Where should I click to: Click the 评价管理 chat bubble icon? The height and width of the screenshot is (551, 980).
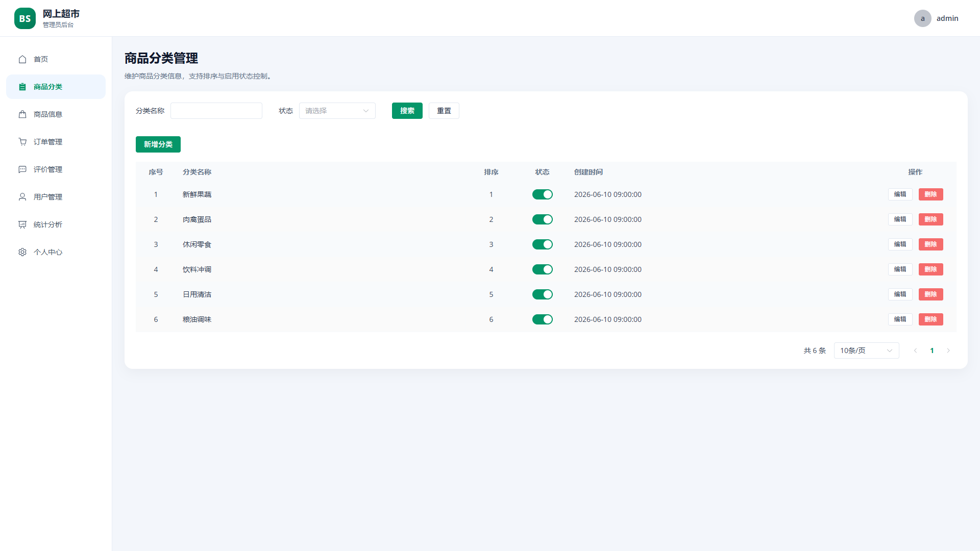coord(22,169)
